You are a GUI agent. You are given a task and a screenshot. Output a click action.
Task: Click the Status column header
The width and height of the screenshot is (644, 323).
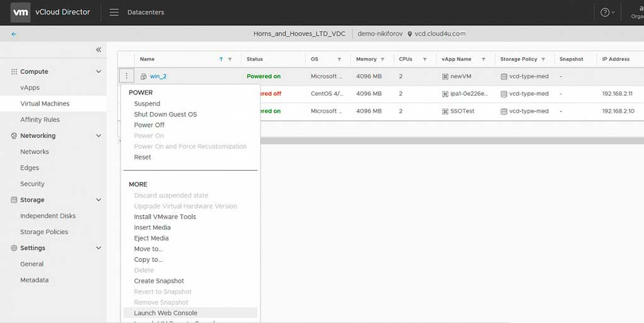tap(255, 59)
